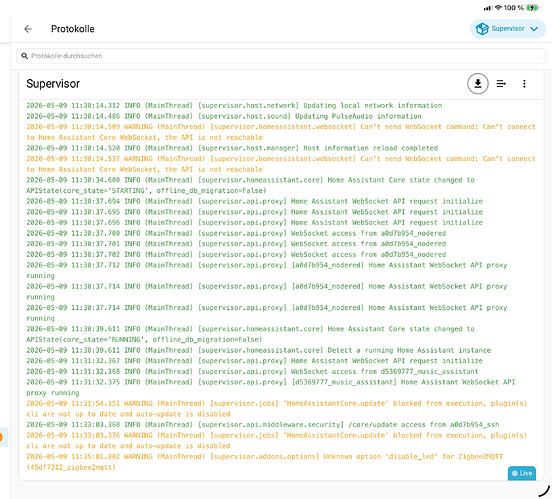Select the 11:30:37.700 WebSocket access line

(236, 233)
